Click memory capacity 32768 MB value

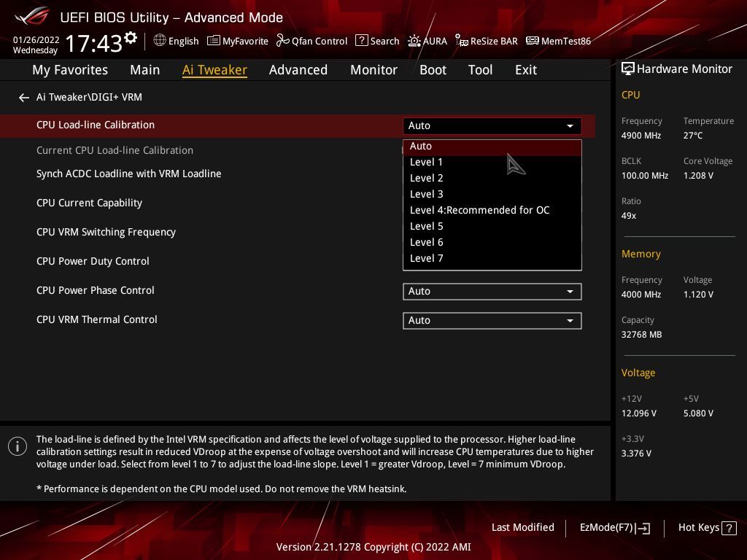(x=641, y=335)
